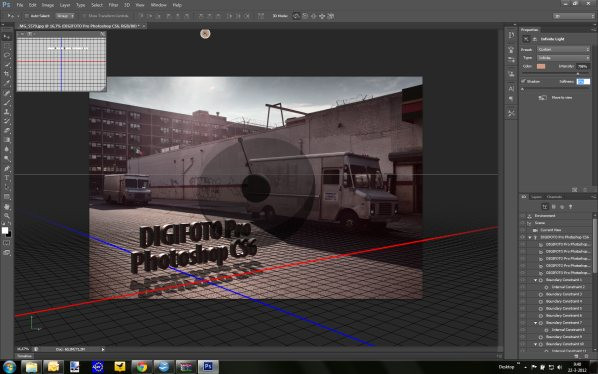The width and height of the screenshot is (598, 374).
Task: Open the workspace switcher dropdown
Action: coord(574,16)
